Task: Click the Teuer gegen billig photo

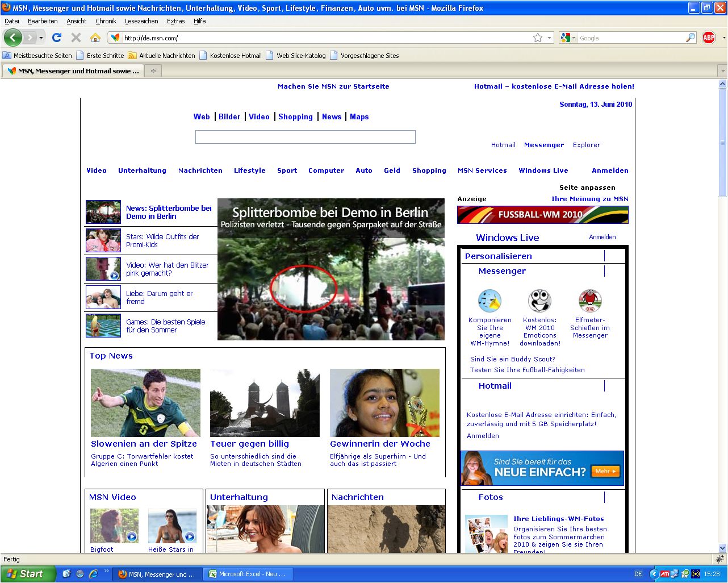Action: pos(265,403)
